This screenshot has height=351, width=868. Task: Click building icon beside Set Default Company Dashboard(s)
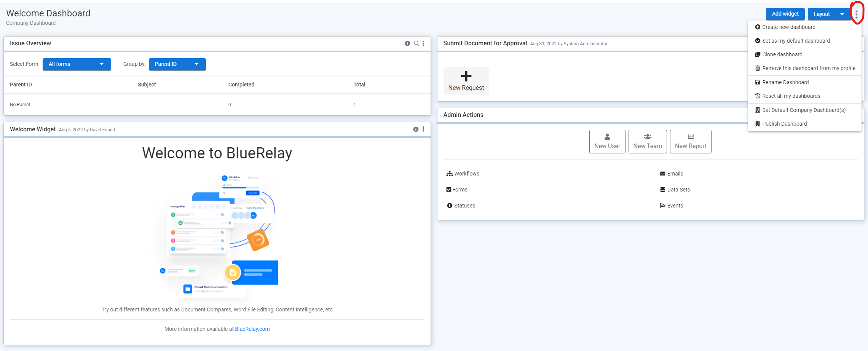[758, 110]
